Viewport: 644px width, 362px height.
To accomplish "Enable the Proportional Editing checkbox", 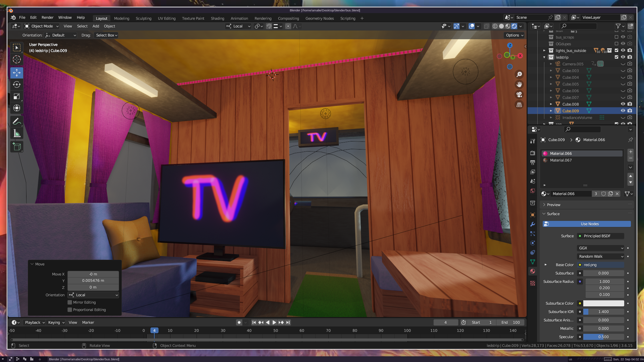I will coord(70,310).
